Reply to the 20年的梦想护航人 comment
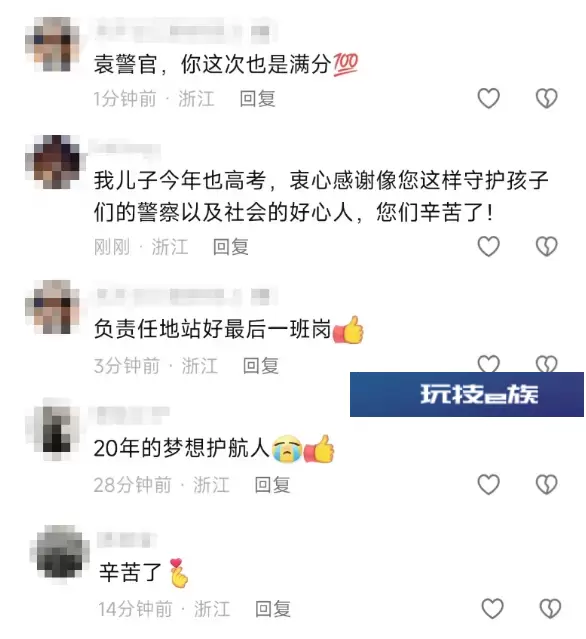 272,485
